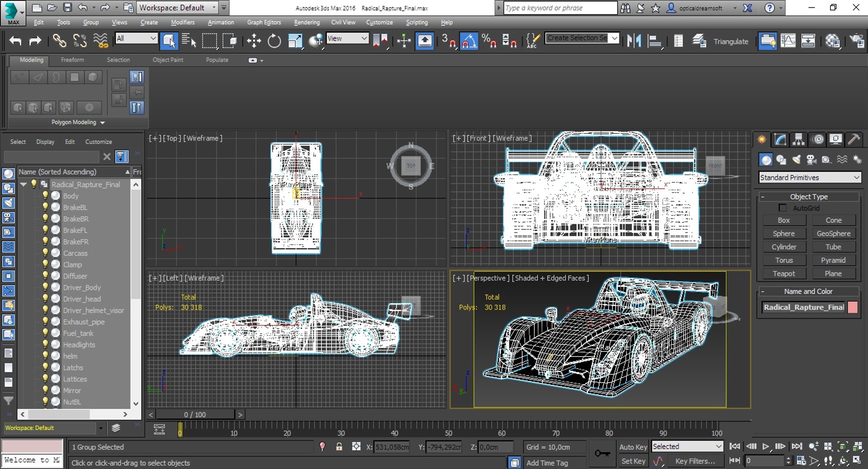Image resolution: width=868 pixels, height=469 pixels.
Task: Expand the Polygon Modeling panel arrow
Action: click(x=103, y=123)
